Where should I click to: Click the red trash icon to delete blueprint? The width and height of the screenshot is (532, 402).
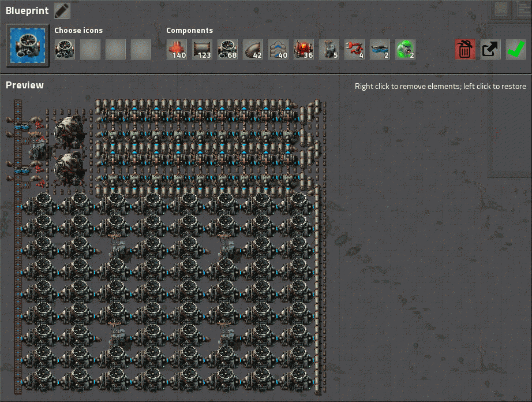[x=465, y=49]
